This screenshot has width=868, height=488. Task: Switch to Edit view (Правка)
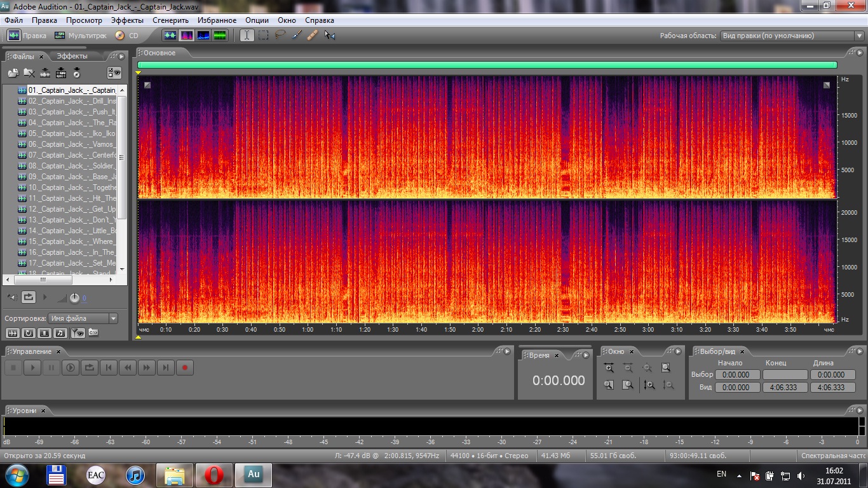pos(27,36)
